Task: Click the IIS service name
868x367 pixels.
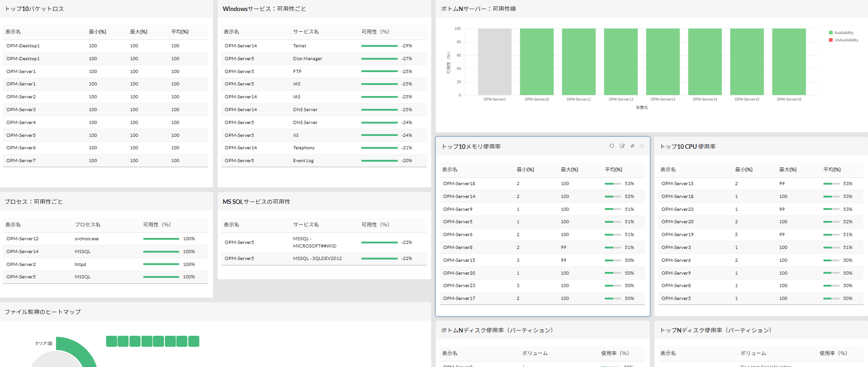Action: [x=296, y=136]
